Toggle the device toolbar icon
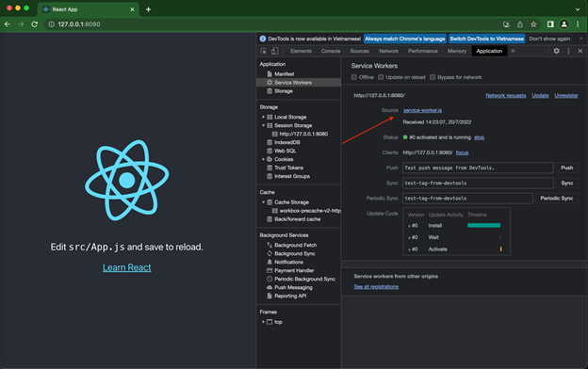Screen dimensions: 588x369 tap(274, 51)
